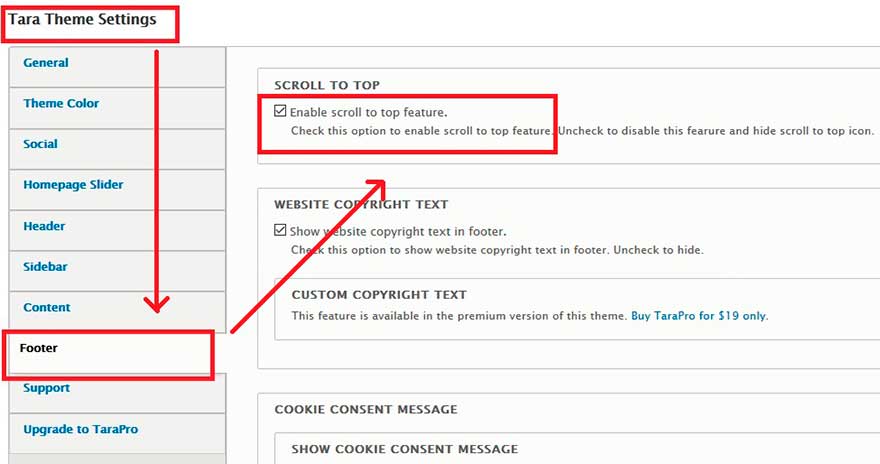Go to the Header settings tab
Viewport: 880px width, 464px height.
click(x=44, y=226)
